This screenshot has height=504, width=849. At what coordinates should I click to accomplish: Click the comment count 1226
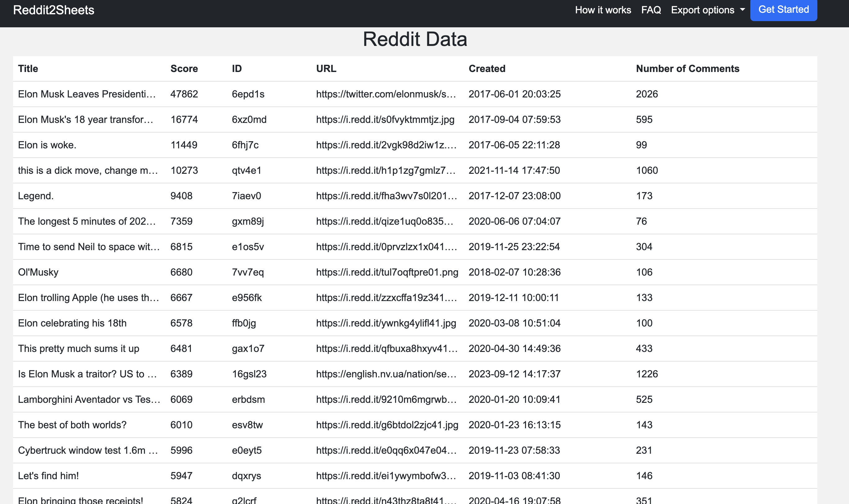coord(647,374)
